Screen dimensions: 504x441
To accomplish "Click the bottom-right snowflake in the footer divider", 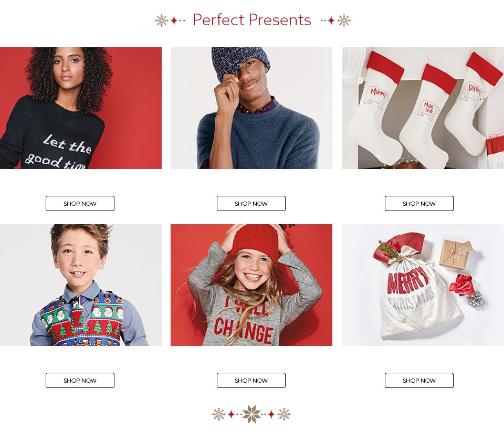I will tap(284, 414).
